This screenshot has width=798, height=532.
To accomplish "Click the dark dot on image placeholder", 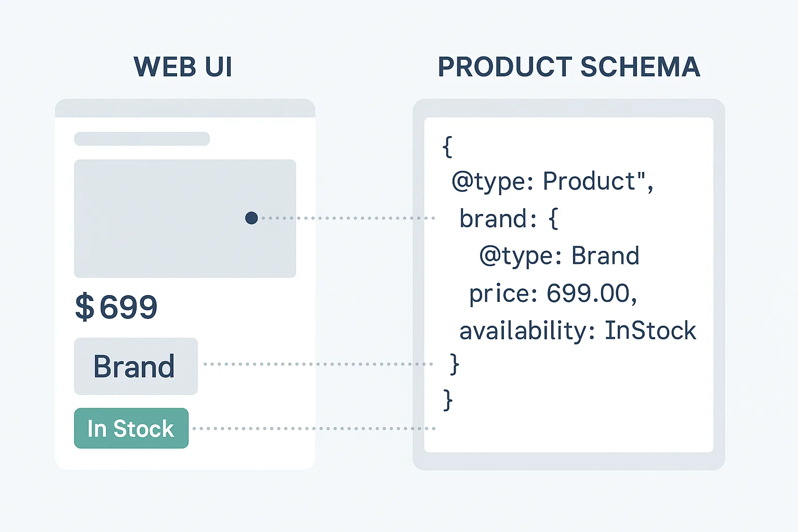I will (251, 218).
